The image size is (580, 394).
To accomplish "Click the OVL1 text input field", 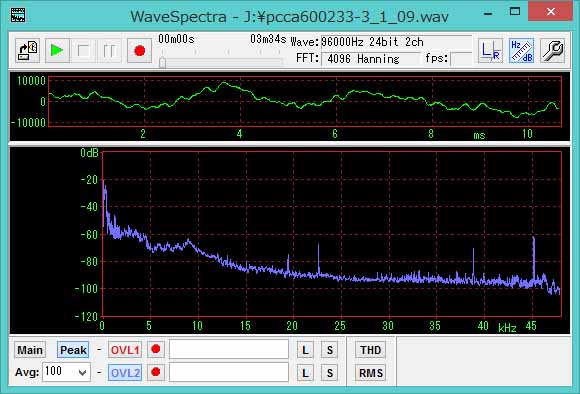I will [x=229, y=349].
